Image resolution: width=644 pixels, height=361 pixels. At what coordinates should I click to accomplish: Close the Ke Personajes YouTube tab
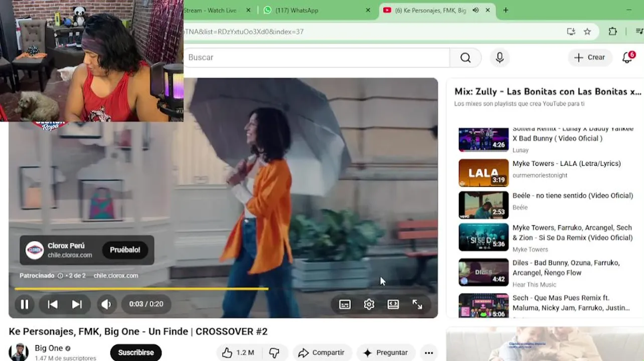click(488, 10)
